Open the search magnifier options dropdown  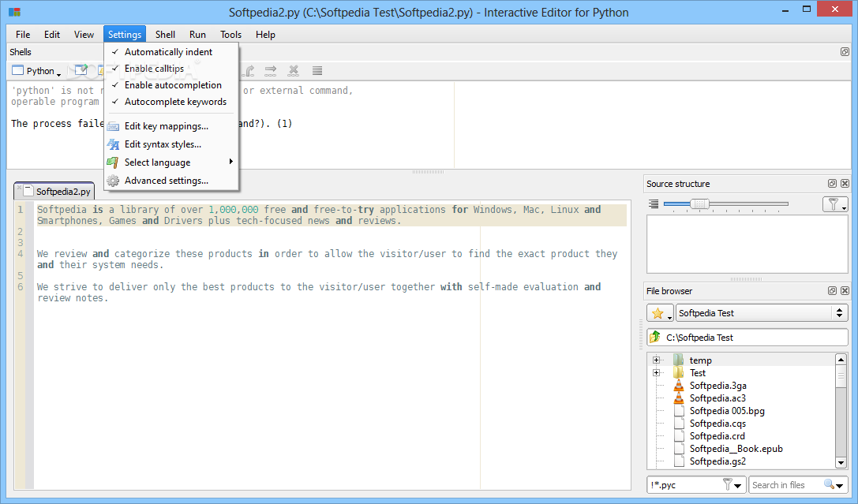tap(834, 485)
